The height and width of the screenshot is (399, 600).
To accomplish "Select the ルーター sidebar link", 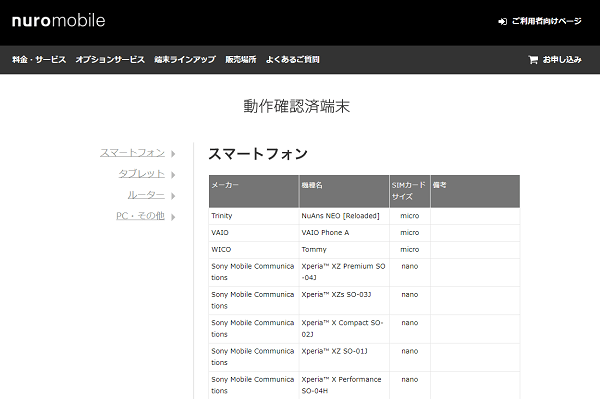I will (146, 195).
